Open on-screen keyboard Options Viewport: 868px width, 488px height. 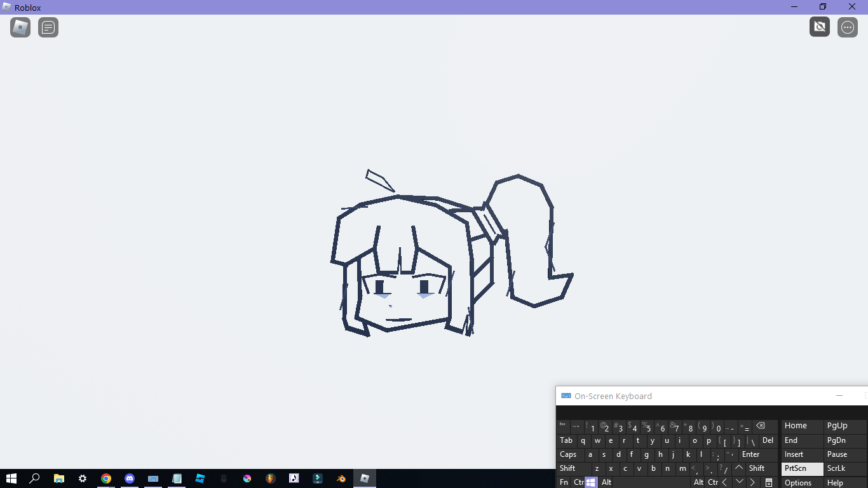pos(802,482)
